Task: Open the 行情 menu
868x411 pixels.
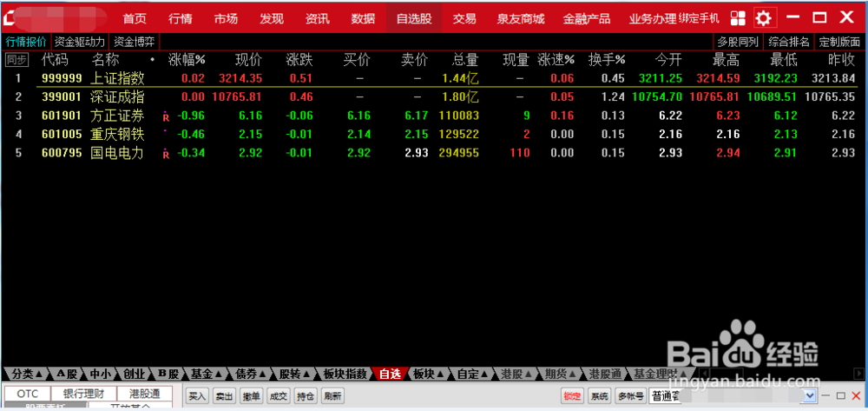Action: 180,18
